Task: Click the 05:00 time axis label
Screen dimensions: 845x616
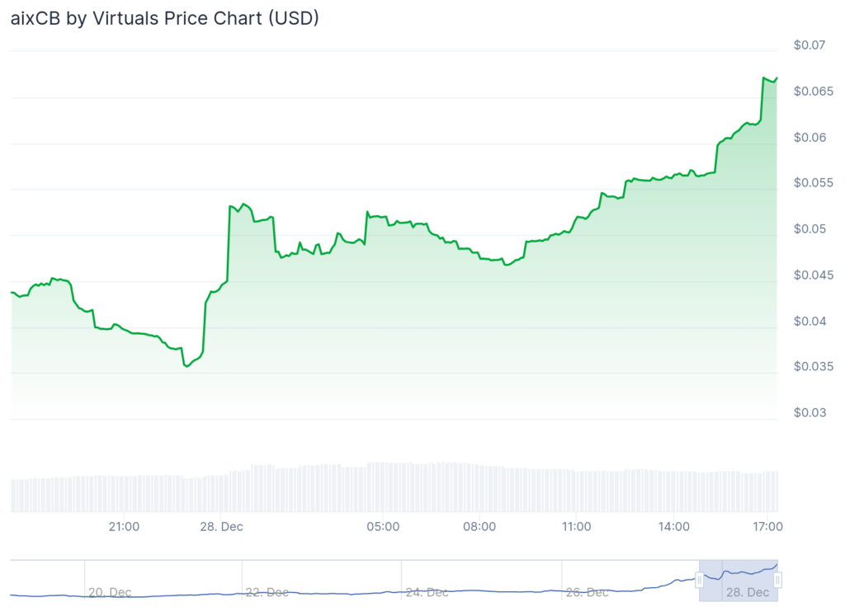Action: (x=384, y=526)
